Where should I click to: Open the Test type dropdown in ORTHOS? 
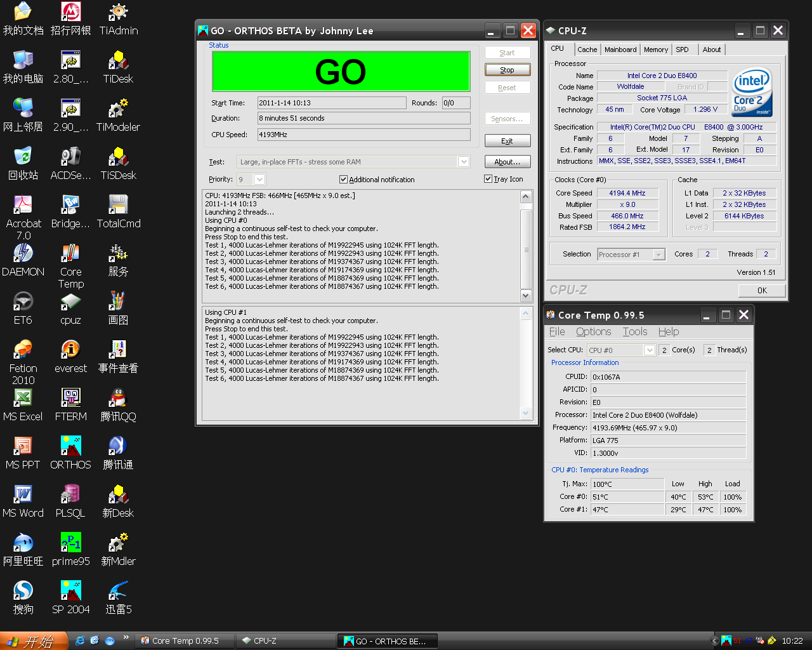[464, 162]
